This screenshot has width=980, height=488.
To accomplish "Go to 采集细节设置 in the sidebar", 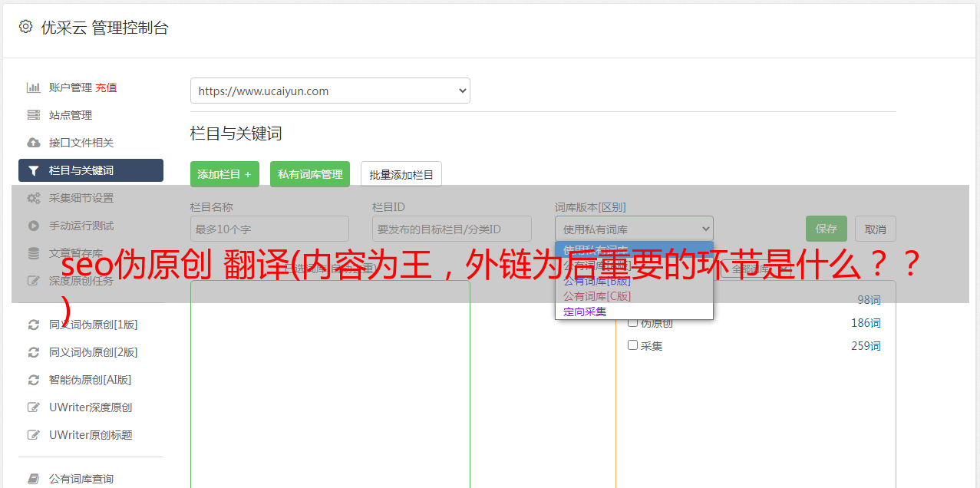I will (81, 198).
